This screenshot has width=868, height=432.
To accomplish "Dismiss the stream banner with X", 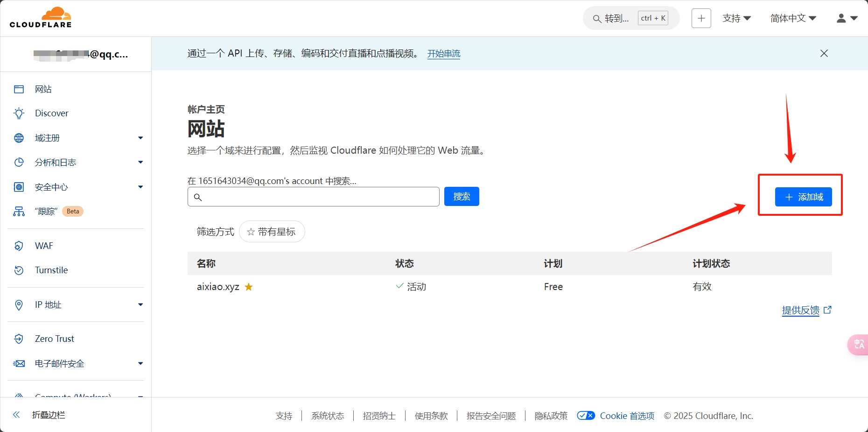I will pos(824,53).
